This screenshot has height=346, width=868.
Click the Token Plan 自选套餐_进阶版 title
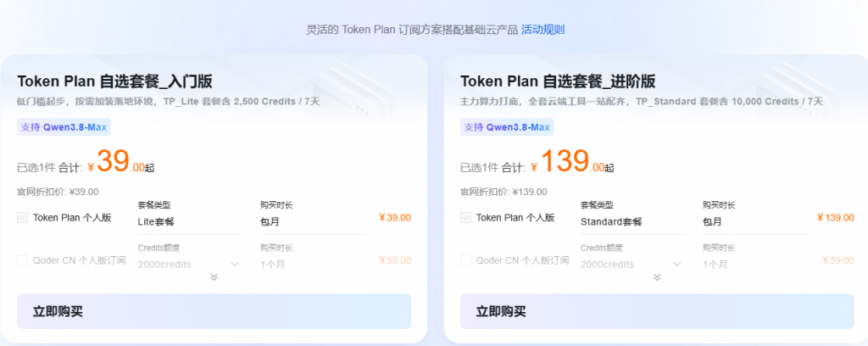point(558,81)
